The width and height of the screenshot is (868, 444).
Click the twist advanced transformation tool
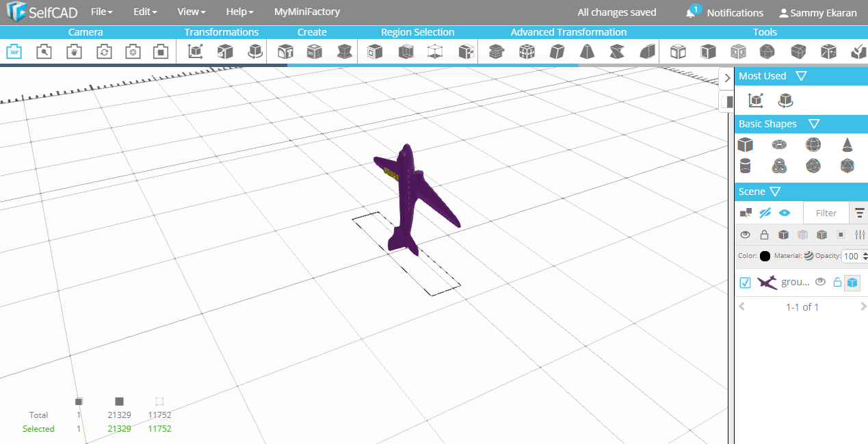618,51
